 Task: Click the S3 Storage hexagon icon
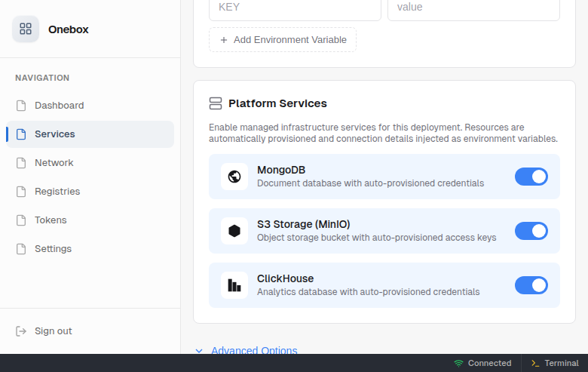(234, 231)
